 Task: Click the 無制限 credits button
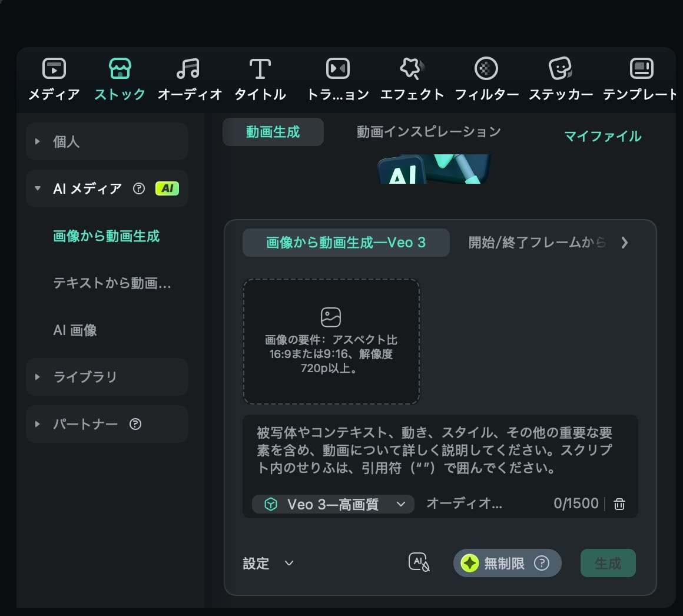coord(507,563)
